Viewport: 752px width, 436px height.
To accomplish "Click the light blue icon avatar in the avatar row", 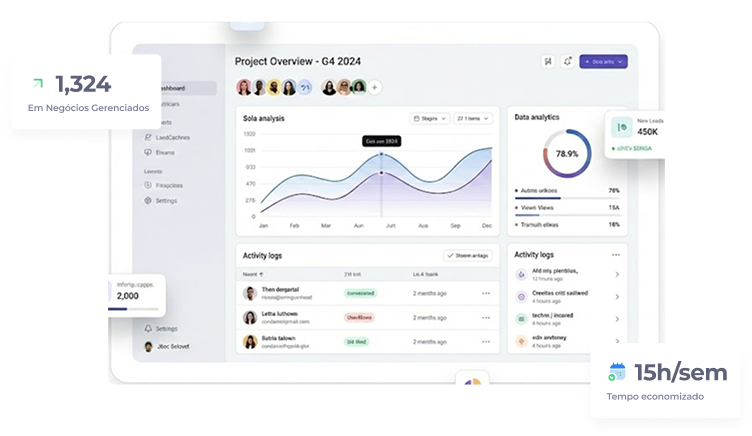I will [305, 87].
